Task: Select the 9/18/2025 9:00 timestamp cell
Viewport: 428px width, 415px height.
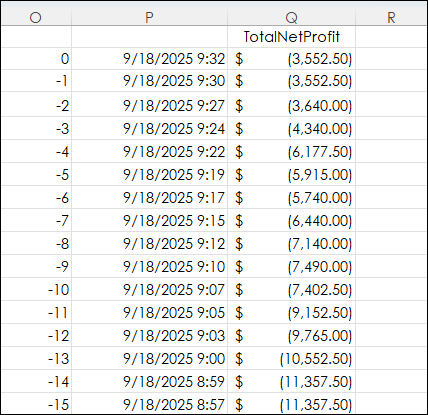Action: (x=149, y=359)
